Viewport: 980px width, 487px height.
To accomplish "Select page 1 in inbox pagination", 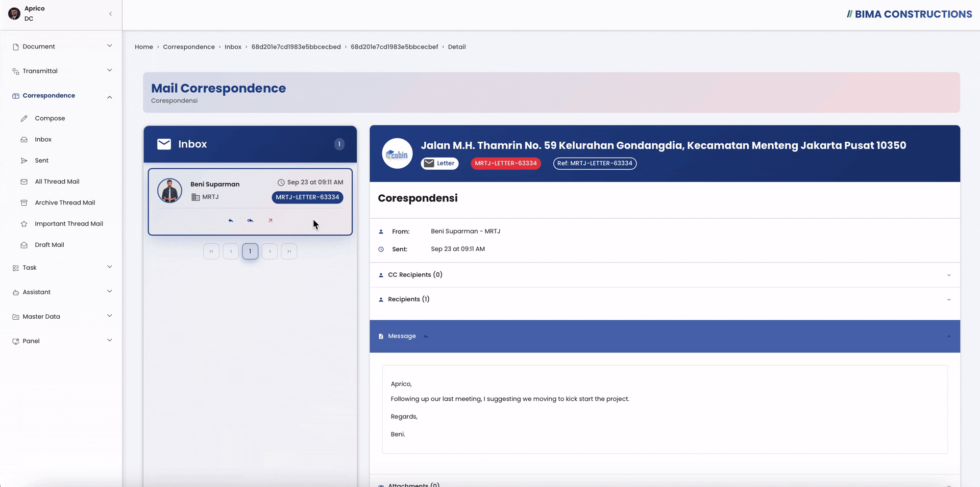I will (x=250, y=251).
